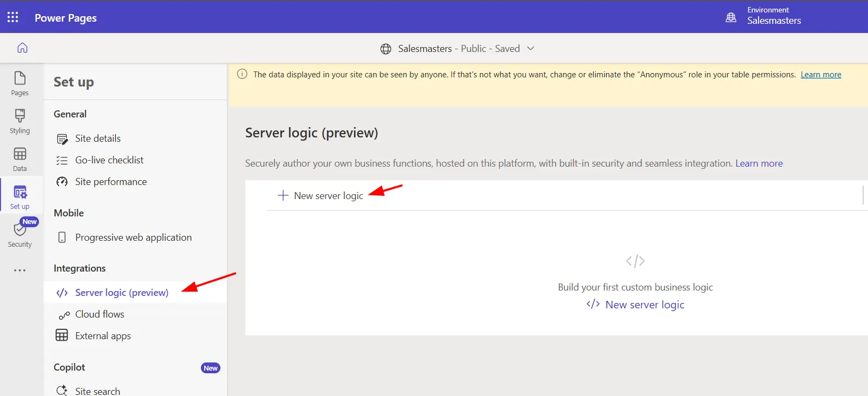The image size is (868, 396).
Task: Click the Site performance gauge icon
Action: [x=62, y=182]
